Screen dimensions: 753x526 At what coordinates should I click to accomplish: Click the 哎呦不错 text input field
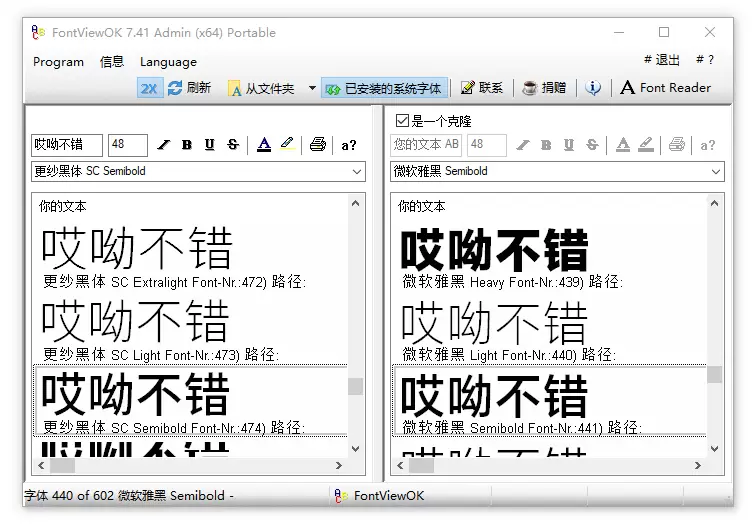[x=67, y=145]
